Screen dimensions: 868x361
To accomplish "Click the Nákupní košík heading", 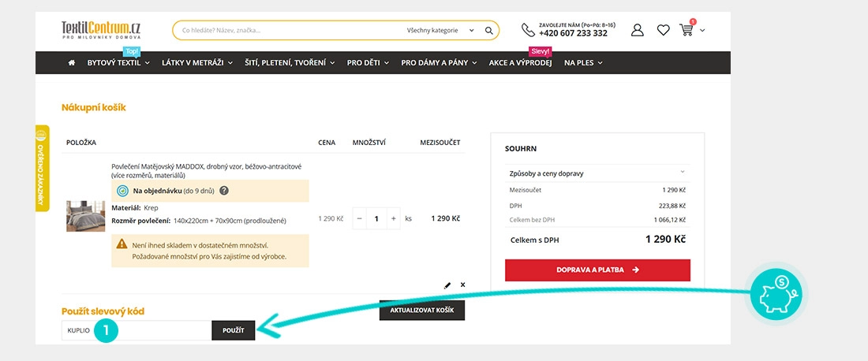I will (94, 107).
